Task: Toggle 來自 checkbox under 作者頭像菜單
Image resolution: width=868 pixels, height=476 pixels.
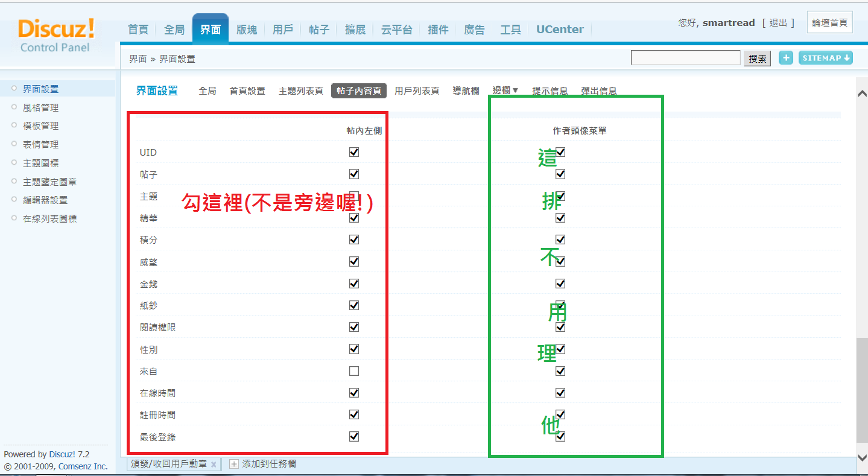Action: (x=560, y=371)
